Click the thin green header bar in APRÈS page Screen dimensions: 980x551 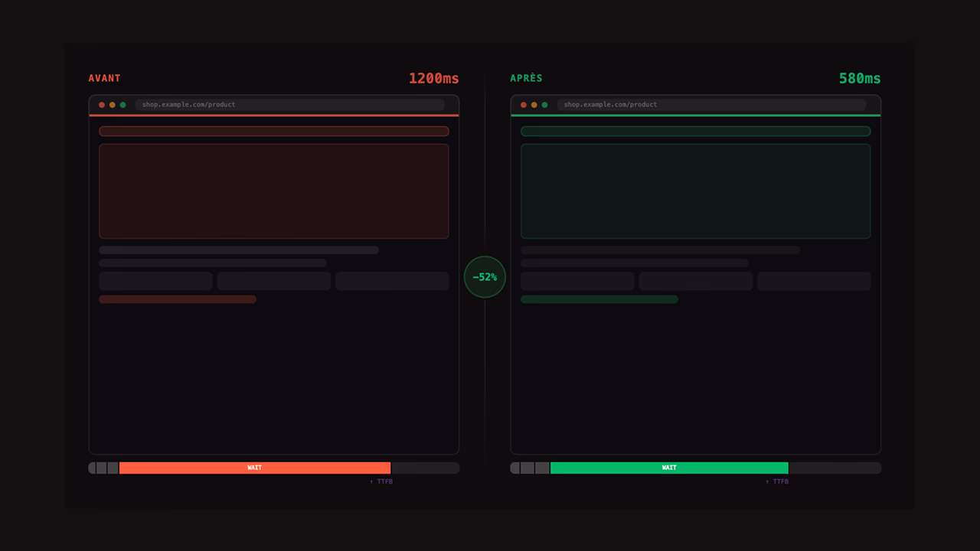coord(696,132)
